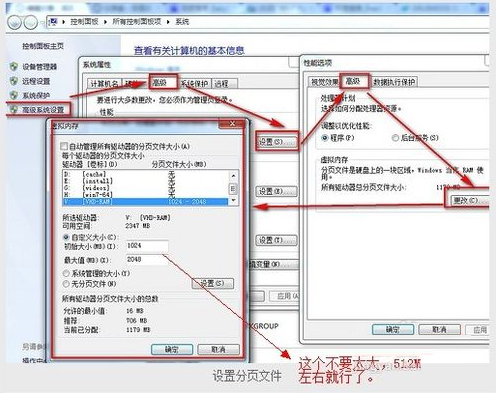Go to 控制面板主页 link

tap(43, 46)
